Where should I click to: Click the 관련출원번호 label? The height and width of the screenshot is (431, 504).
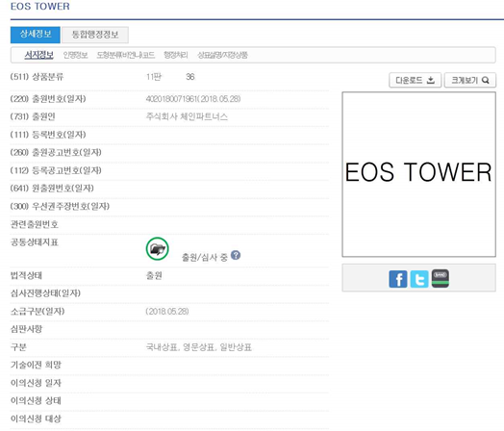[x=35, y=224]
